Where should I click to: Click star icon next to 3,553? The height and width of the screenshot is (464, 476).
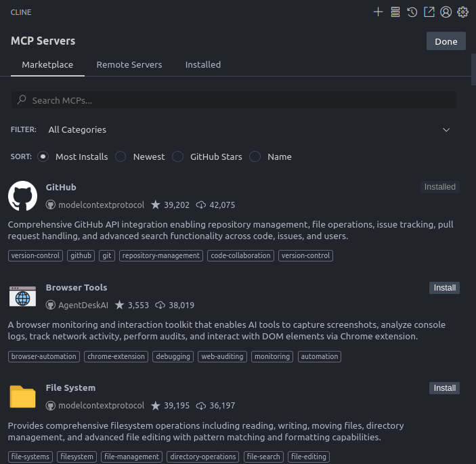click(119, 305)
